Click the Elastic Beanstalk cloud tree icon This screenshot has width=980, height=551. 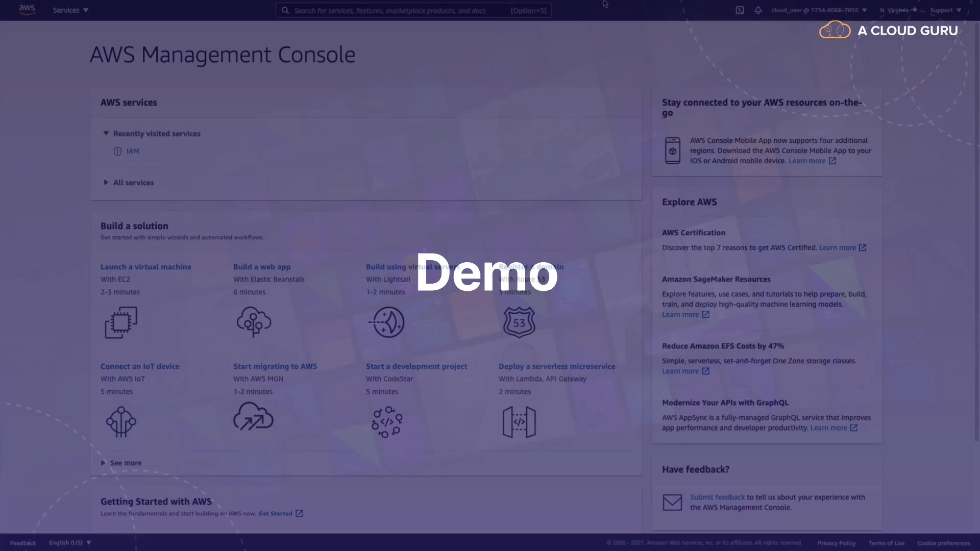tap(254, 322)
